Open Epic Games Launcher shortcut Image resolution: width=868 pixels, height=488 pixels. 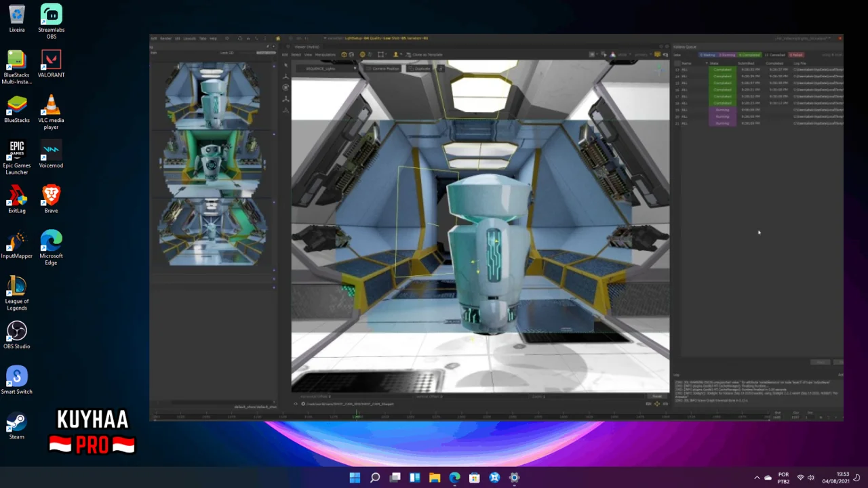[x=17, y=158]
